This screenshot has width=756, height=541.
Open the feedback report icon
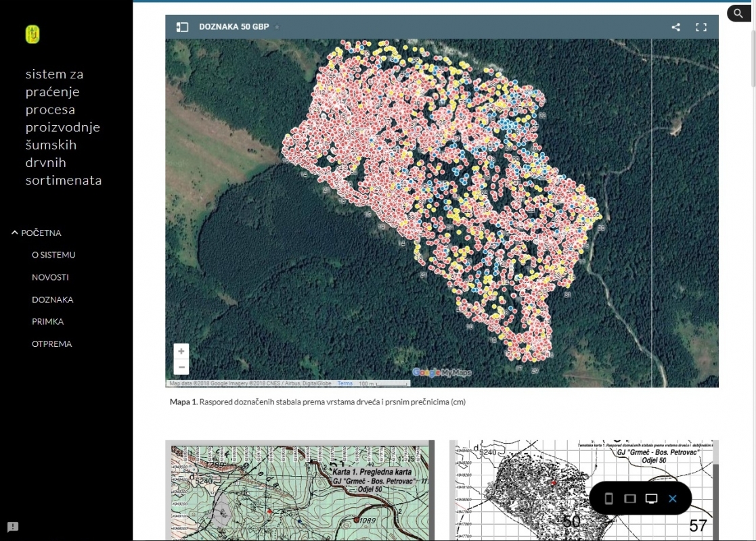point(13,527)
